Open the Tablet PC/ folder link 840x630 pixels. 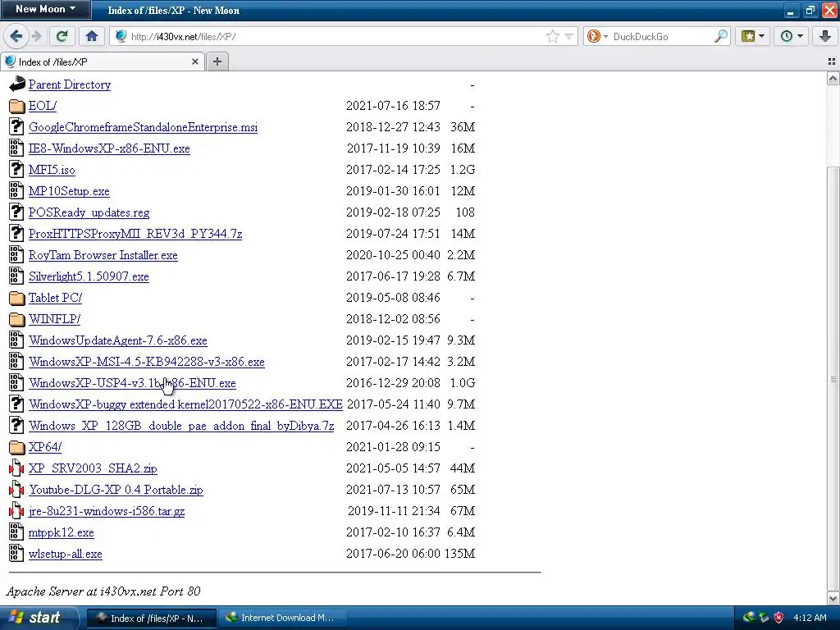55,298
